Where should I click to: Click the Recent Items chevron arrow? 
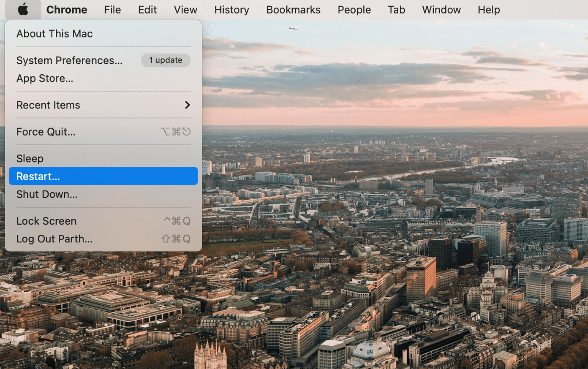(187, 105)
